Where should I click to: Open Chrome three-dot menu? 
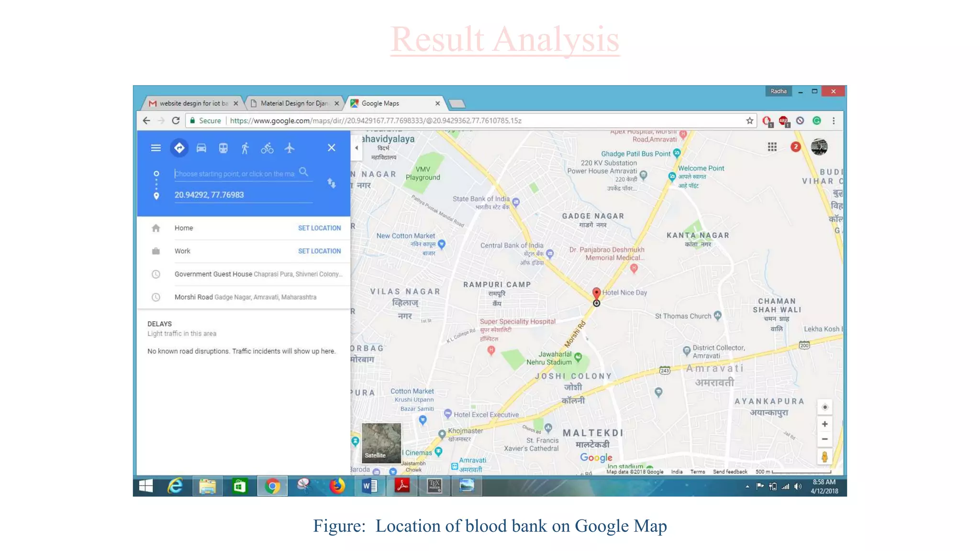tap(834, 121)
